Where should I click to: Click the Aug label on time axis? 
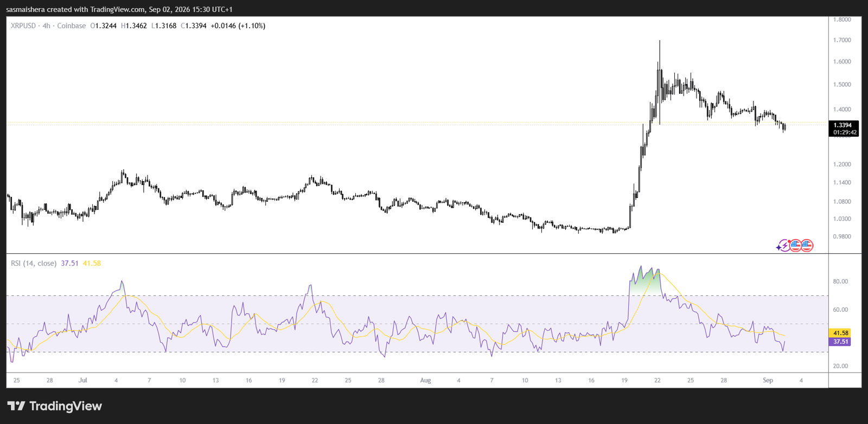pos(425,380)
